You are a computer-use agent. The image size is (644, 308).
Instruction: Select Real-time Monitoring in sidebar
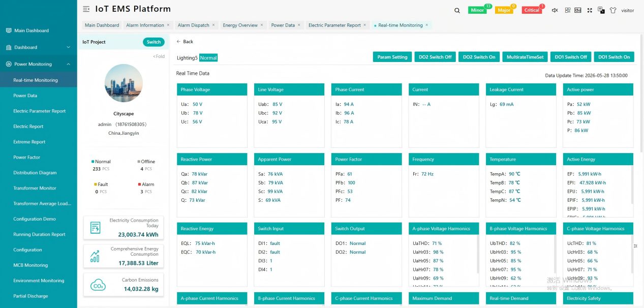[x=39, y=80]
